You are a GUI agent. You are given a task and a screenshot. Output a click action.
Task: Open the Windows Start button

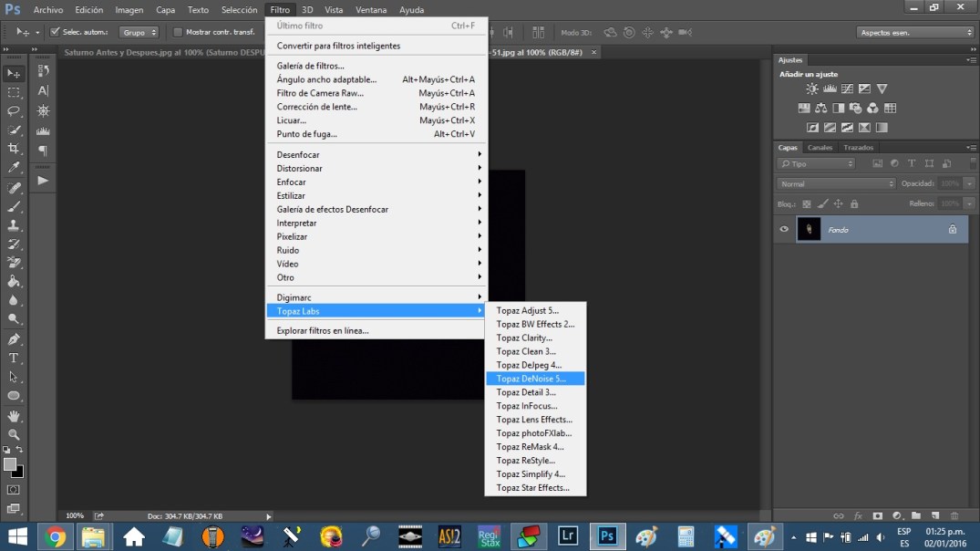click(17, 536)
